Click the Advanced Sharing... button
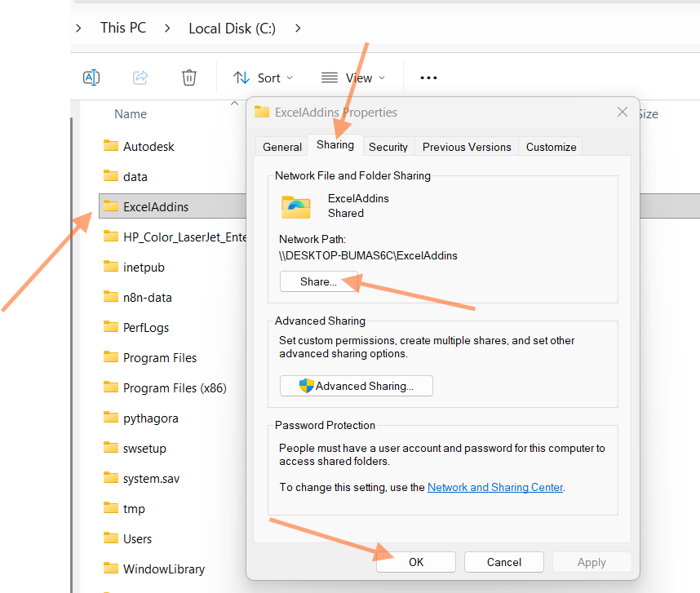This screenshot has width=700, height=593. 357,386
